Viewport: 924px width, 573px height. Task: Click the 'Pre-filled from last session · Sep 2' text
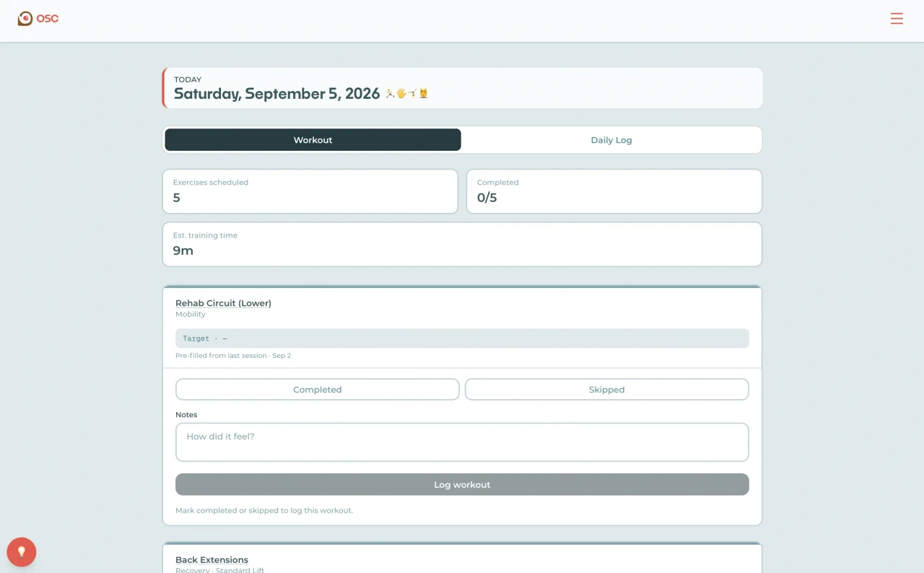(233, 356)
